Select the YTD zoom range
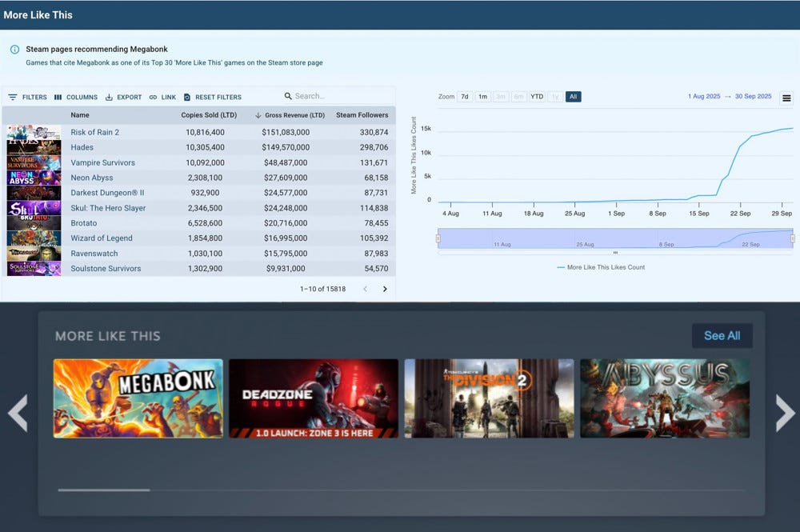The width and height of the screenshot is (800, 532). coord(537,97)
